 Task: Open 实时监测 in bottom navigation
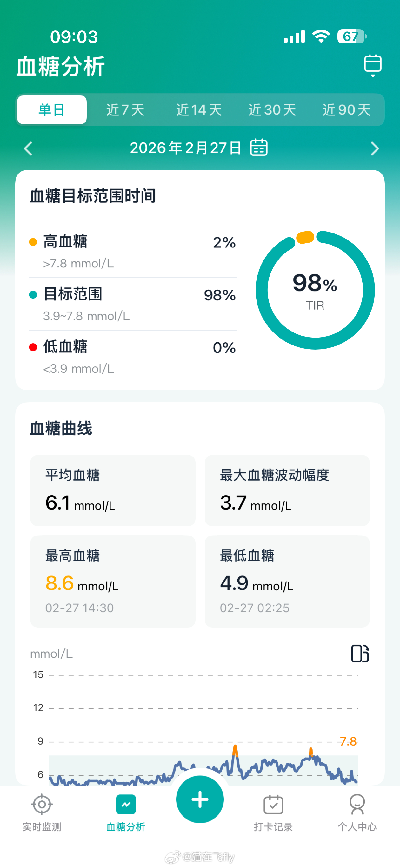[42, 812]
